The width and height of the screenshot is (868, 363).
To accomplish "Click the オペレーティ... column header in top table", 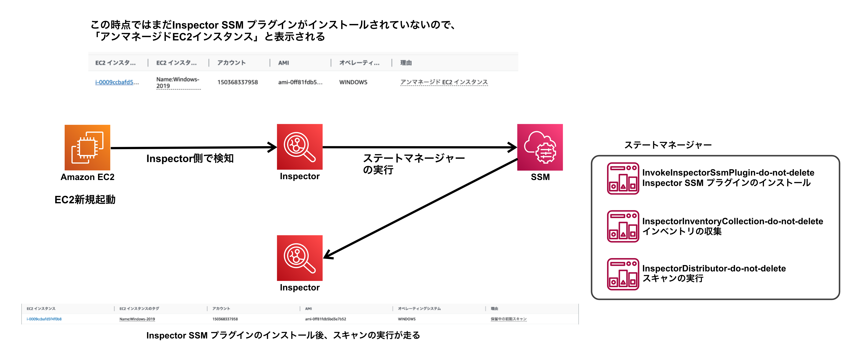I will click(x=359, y=63).
